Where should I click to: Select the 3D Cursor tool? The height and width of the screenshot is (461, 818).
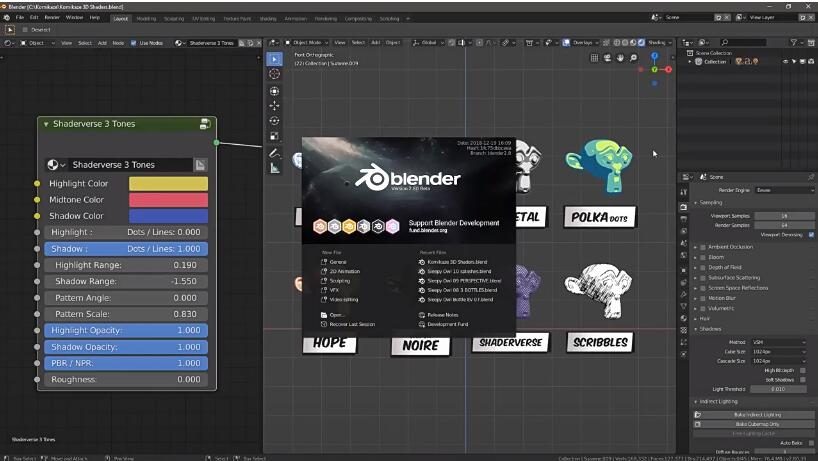pos(274,74)
